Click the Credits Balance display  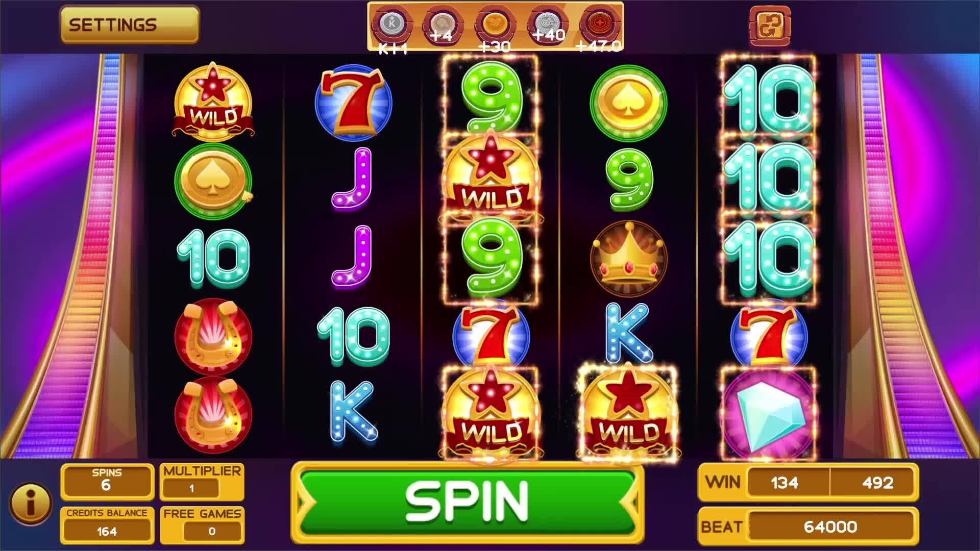(x=107, y=524)
